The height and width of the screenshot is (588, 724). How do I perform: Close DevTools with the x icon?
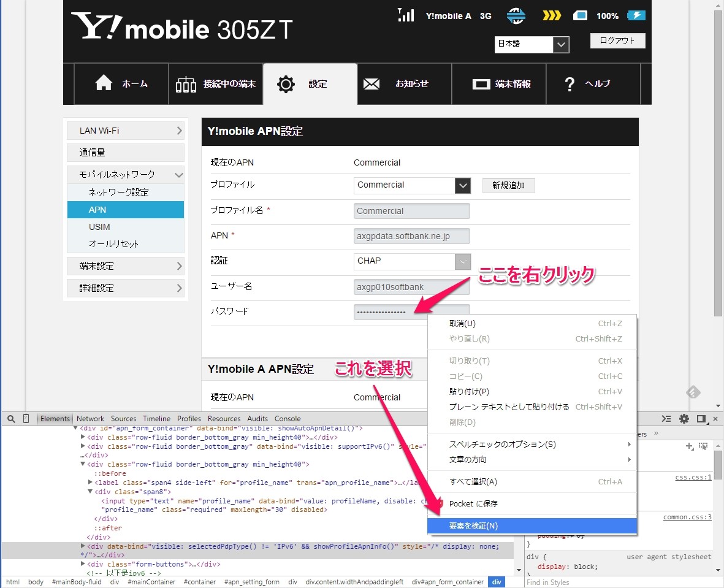pos(715,419)
